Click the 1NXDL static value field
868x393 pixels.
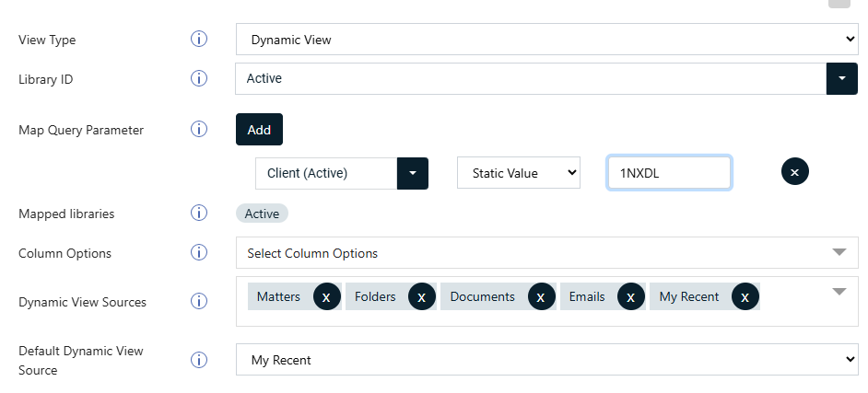click(669, 172)
